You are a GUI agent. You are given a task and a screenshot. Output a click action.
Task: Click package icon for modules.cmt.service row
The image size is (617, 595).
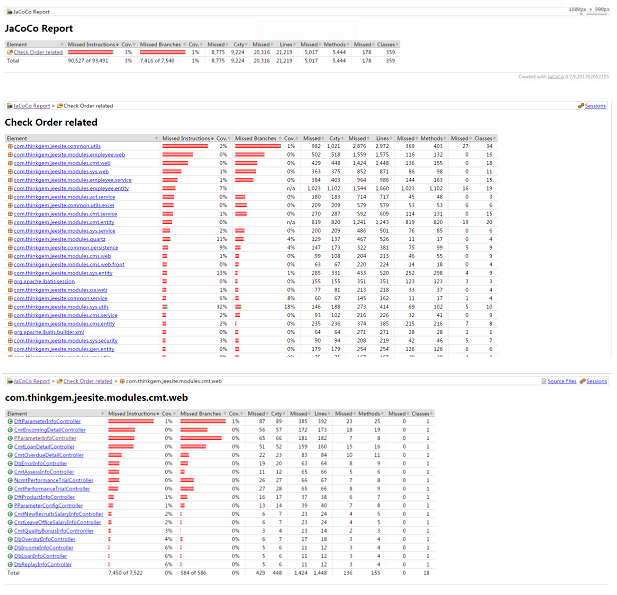pyautogui.click(x=11, y=214)
